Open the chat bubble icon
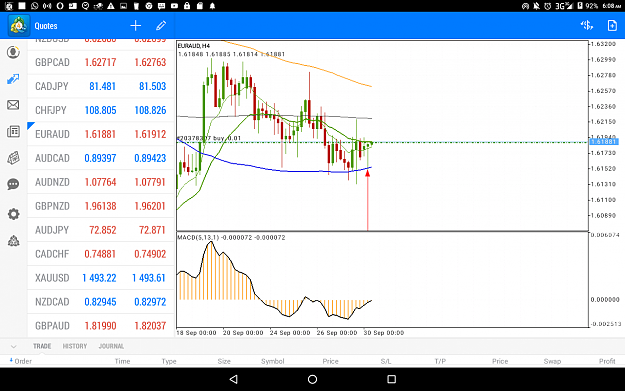 coord(13,184)
